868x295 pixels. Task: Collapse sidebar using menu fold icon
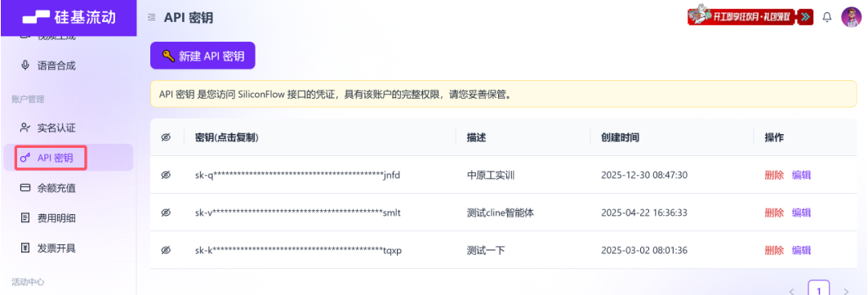152,18
